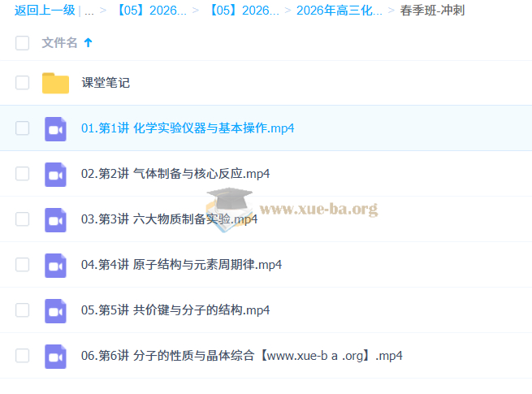
Task: Click video icon for 01.第1讲 化学实验仪器与基本操作
Action: (x=55, y=128)
